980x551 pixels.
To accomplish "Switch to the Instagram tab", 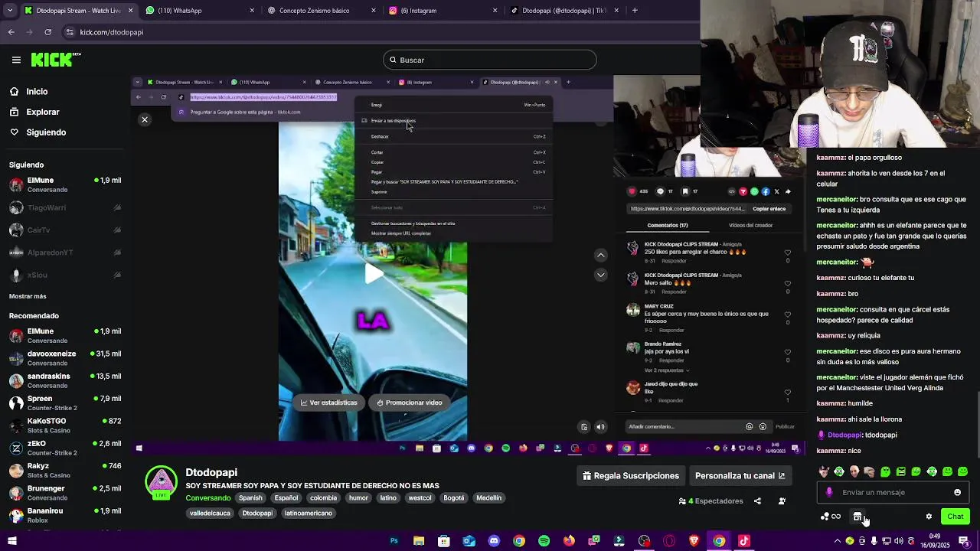I will click(x=443, y=11).
